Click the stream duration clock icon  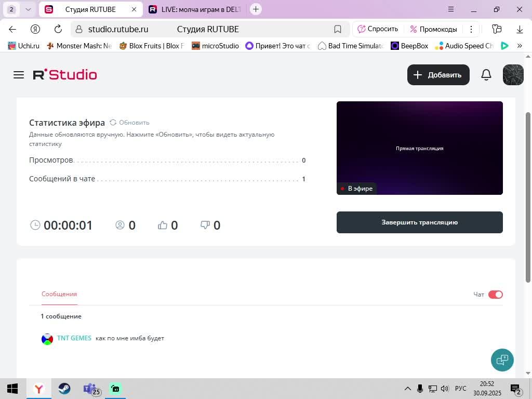point(35,225)
